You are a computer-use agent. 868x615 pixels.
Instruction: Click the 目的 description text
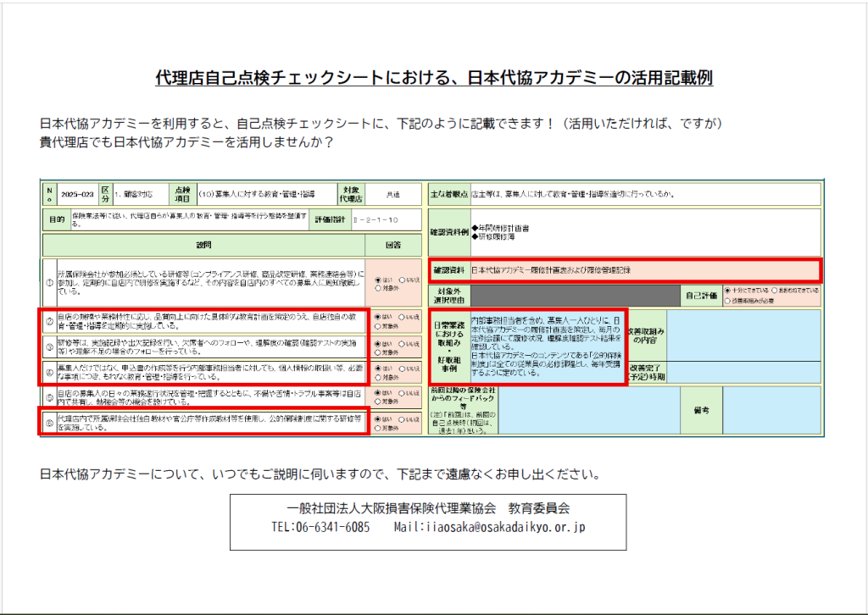pyautogui.click(x=189, y=220)
